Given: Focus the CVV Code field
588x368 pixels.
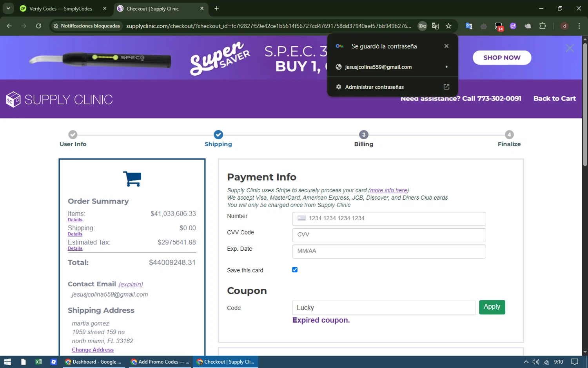Looking at the screenshot, I should [389, 235].
